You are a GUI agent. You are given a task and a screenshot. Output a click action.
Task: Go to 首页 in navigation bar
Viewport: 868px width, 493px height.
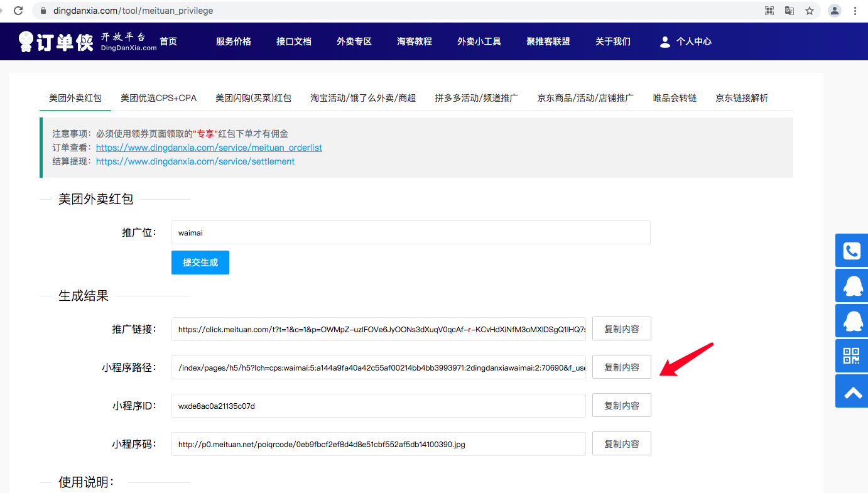(x=168, y=41)
